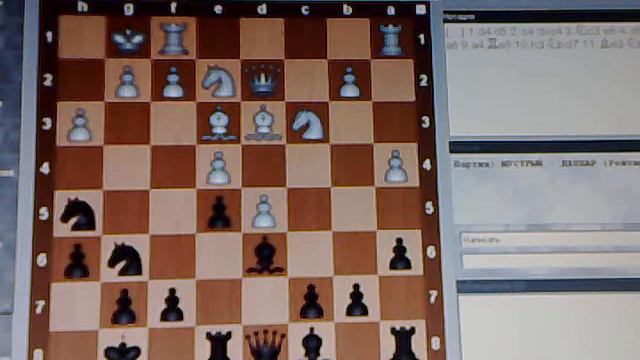
Task: Click the empty square h1
Action: 82,37
